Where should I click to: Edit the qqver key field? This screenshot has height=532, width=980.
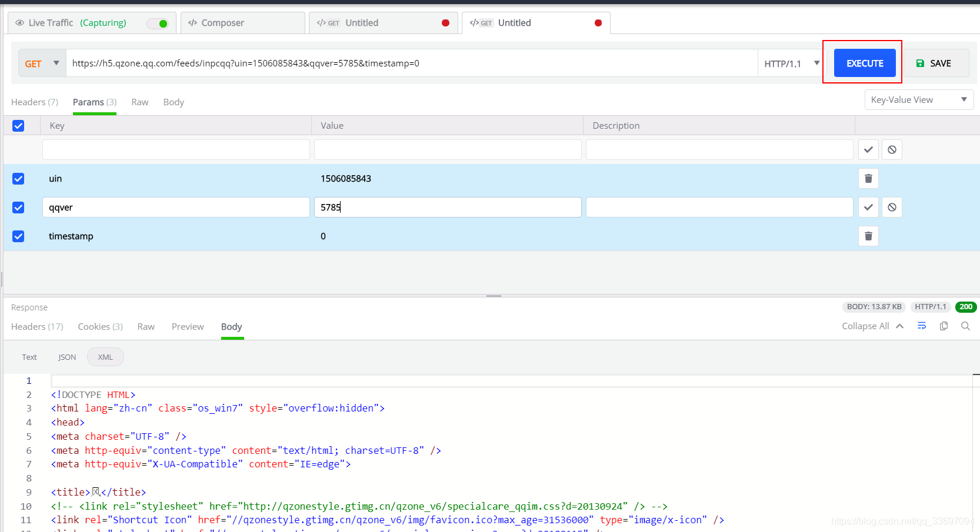tap(176, 207)
